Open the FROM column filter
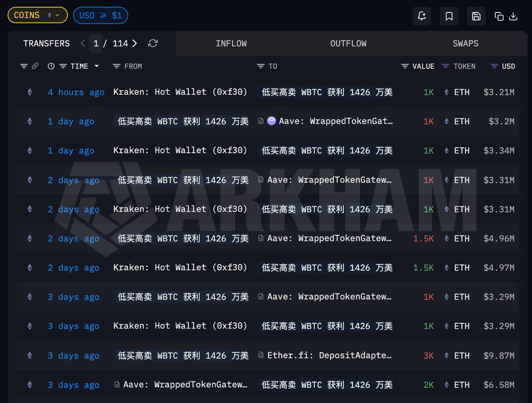The width and height of the screenshot is (532, 403). [x=117, y=66]
